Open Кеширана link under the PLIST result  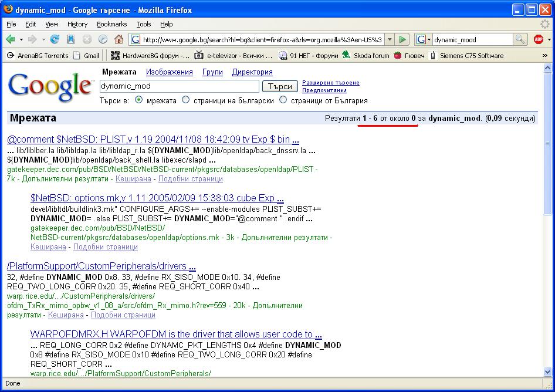coord(133,179)
